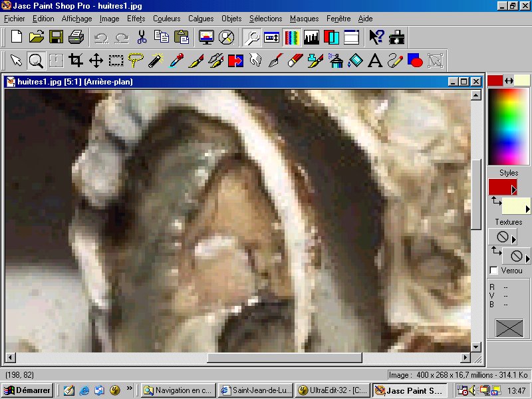Click the vertical scrollbar down arrow

(476, 347)
